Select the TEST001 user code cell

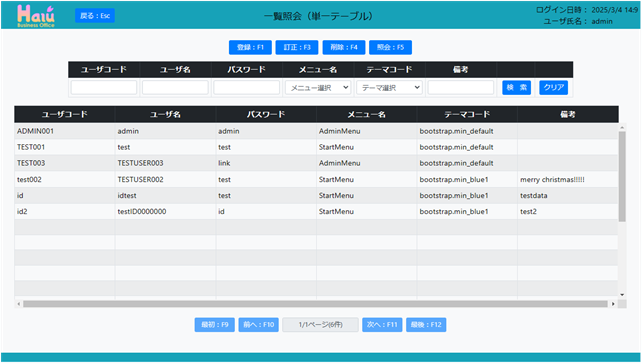65,147
